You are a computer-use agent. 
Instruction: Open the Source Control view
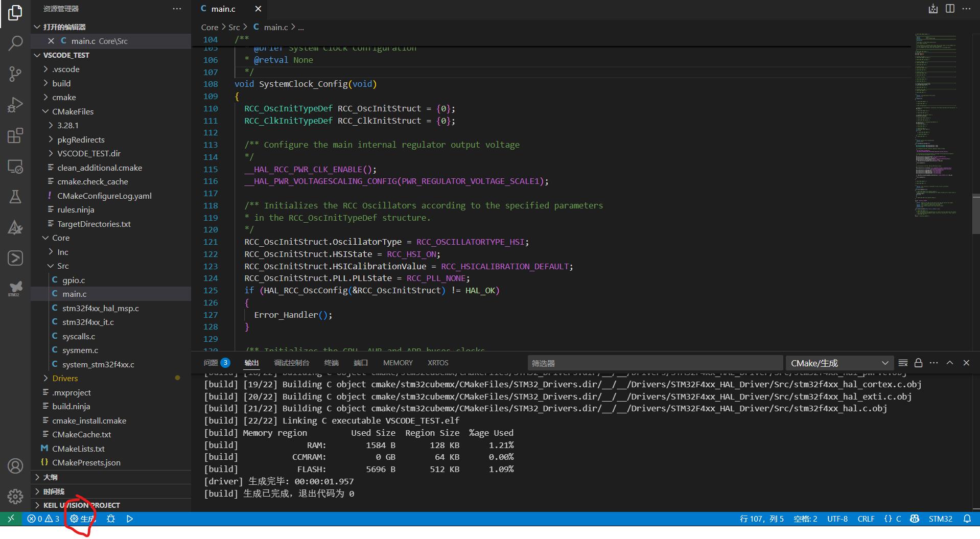click(15, 74)
